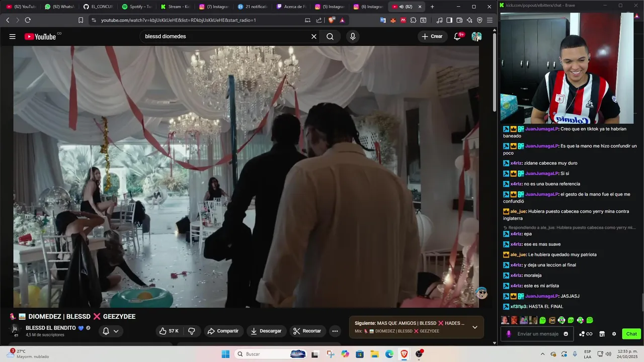Expand the Siguiente playlist panel chevron
This screenshot has width=644, height=362.
coord(474,327)
